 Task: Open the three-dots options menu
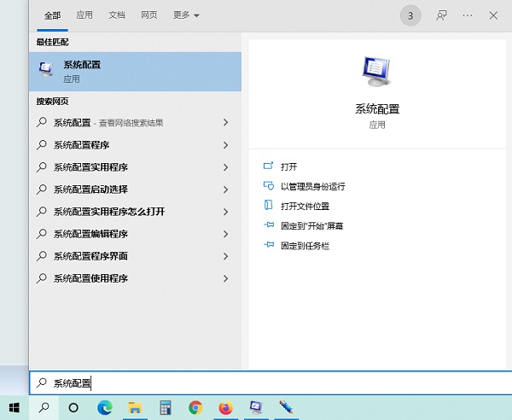pyautogui.click(x=467, y=15)
